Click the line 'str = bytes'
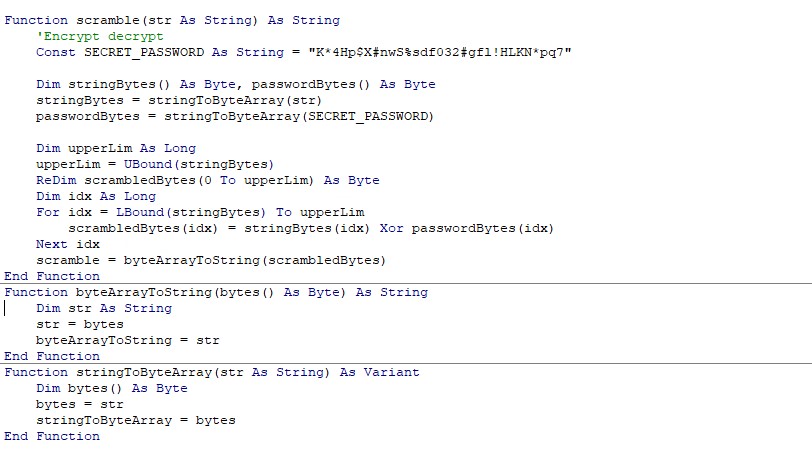 (80, 324)
